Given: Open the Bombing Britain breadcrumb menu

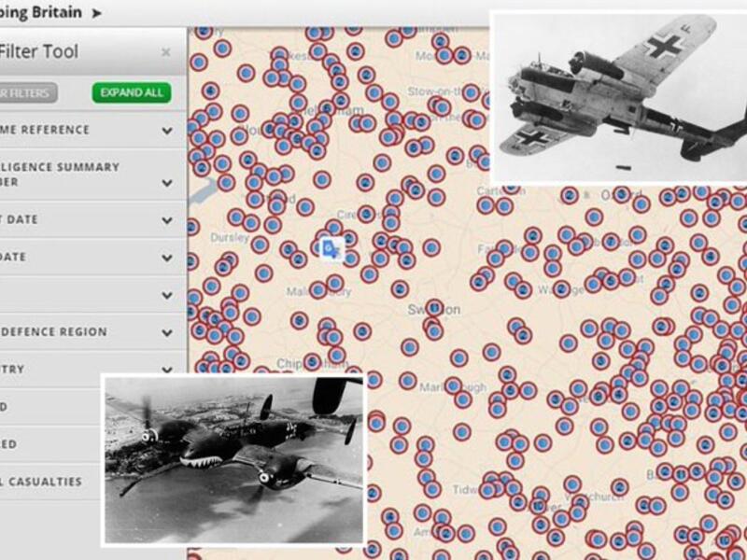Looking at the screenshot, I should [x=47, y=13].
